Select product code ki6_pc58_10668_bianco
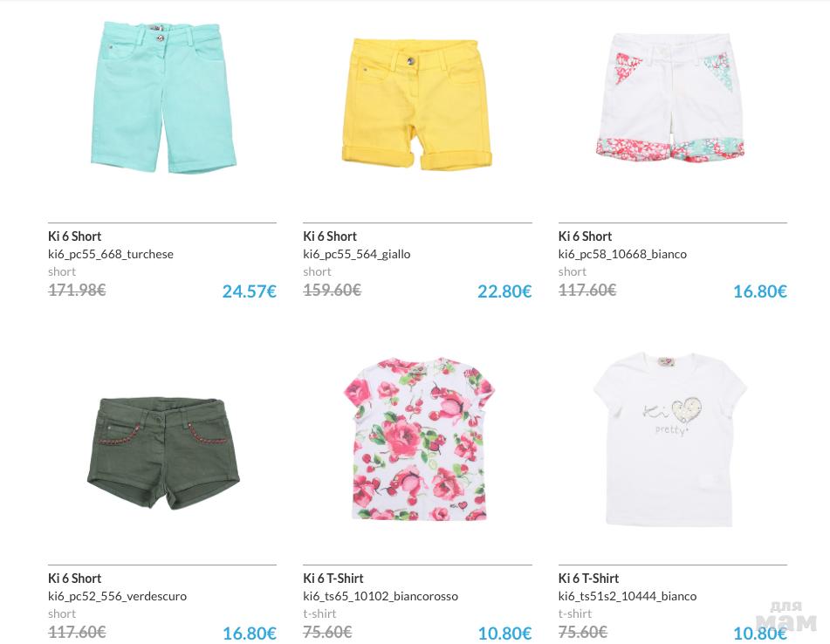The height and width of the screenshot is (644, 830). click(622, 254)
